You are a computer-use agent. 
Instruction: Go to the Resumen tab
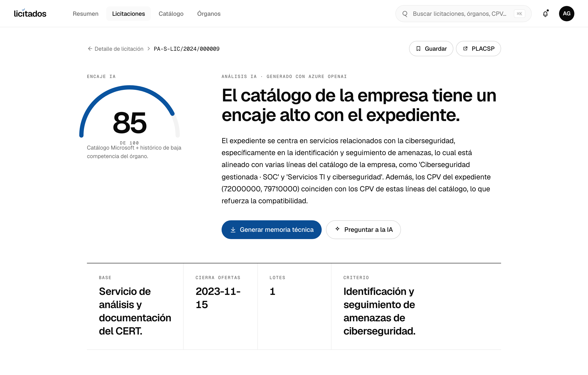click(x=85, y=14)
